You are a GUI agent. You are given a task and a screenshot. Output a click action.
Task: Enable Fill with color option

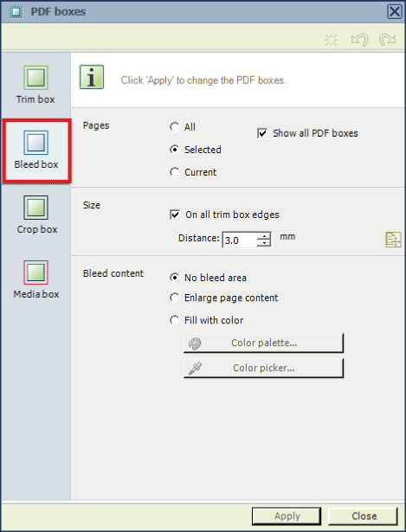click(175, 320)
